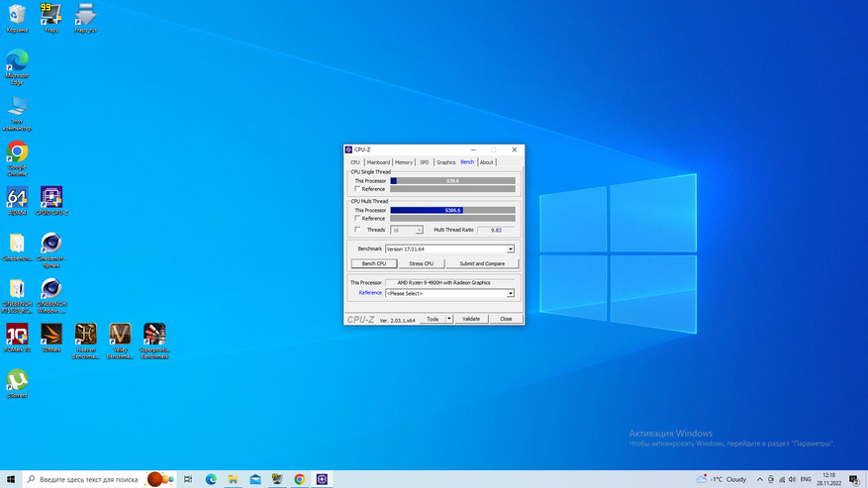The width and height of the screenshot is (868, 488).
Task: Click the Submit and Compare button
Action: click(x=481, y=263)
